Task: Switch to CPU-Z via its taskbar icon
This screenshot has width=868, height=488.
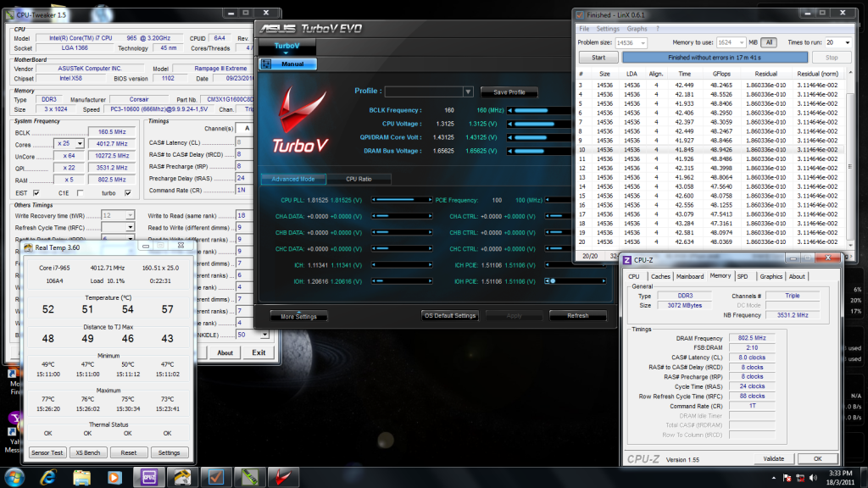Action: click(149, 477)
